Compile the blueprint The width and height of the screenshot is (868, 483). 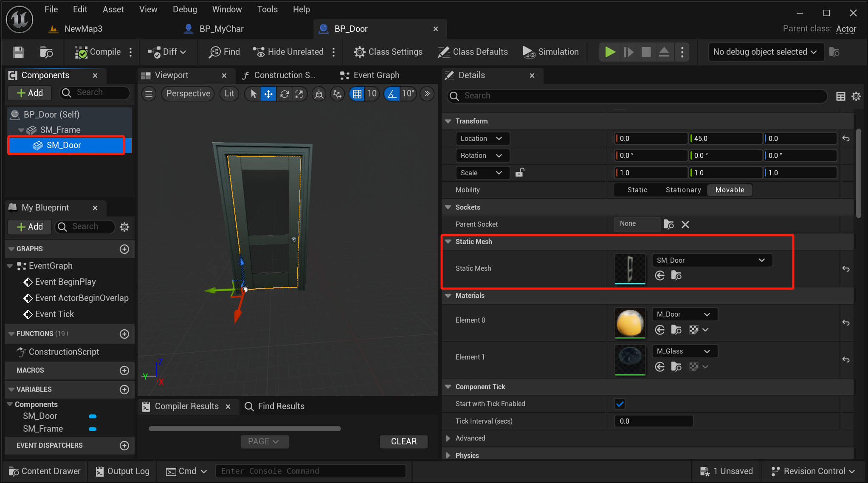tap(98, 52)
